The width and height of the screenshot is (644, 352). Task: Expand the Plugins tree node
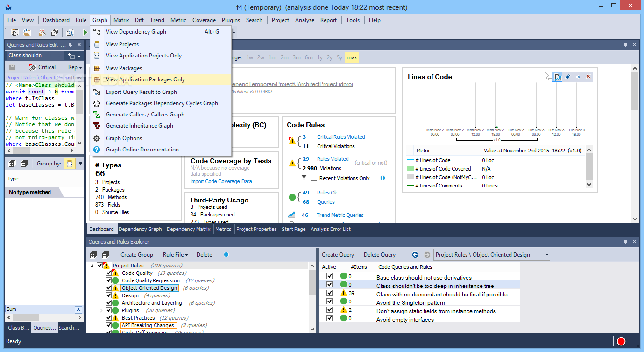(101, 310)
